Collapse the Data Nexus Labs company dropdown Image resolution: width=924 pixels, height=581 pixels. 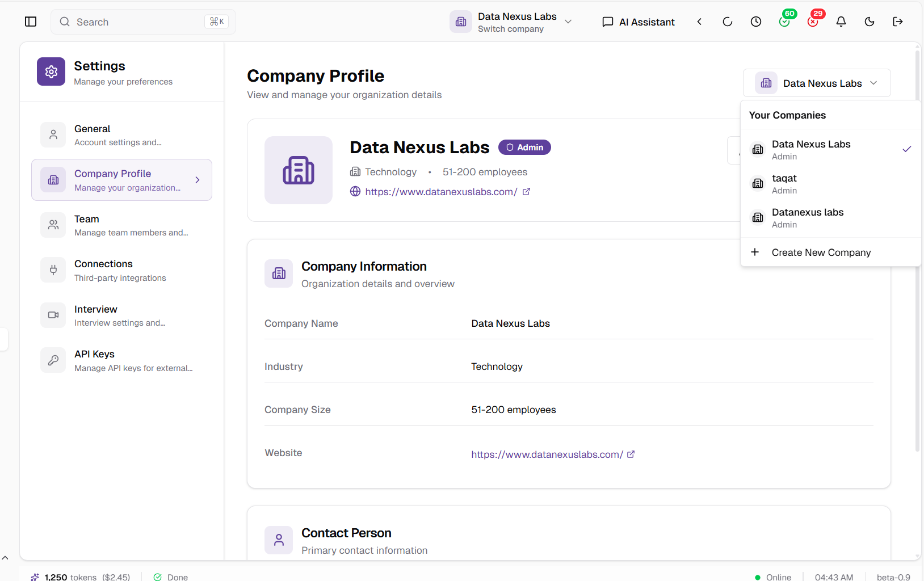816,83
